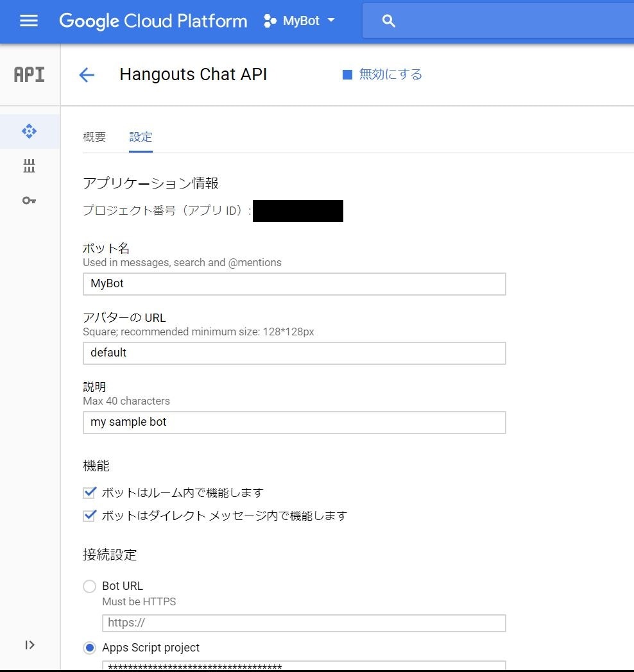Click the Must be HTTPS hint text

click(x=139, y=601)
